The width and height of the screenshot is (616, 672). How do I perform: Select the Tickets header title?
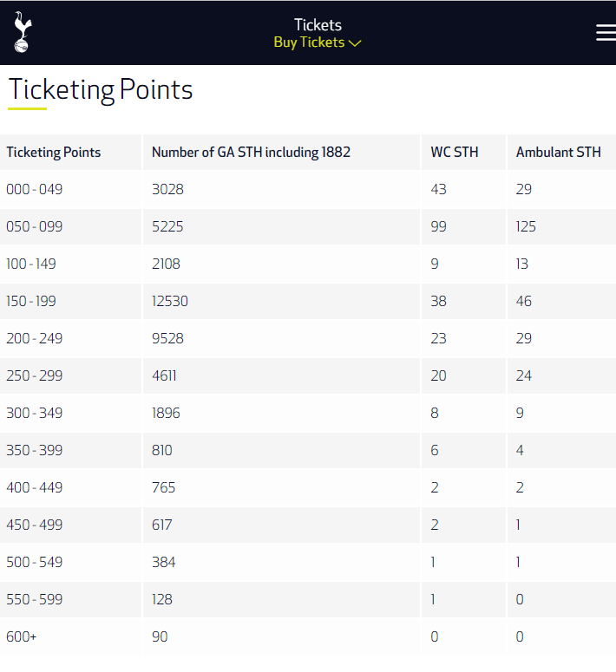318,25
